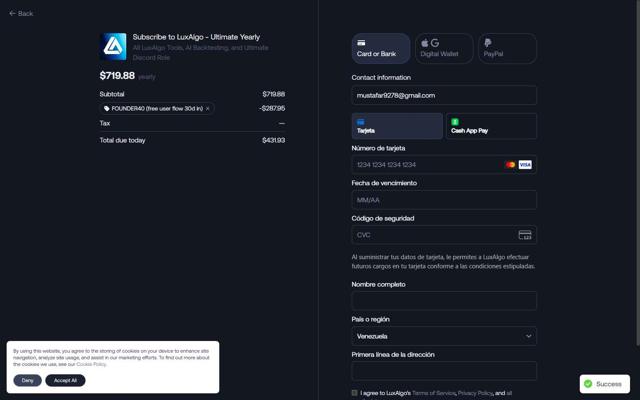Go back using the Back arrow

pyautogui.click(x=21, y=13)
